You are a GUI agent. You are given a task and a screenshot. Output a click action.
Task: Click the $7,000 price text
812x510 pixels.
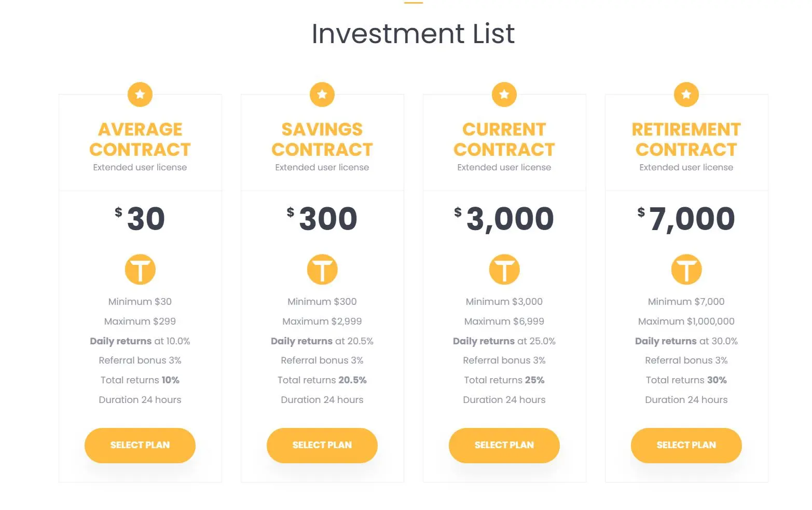click(686, 219)
